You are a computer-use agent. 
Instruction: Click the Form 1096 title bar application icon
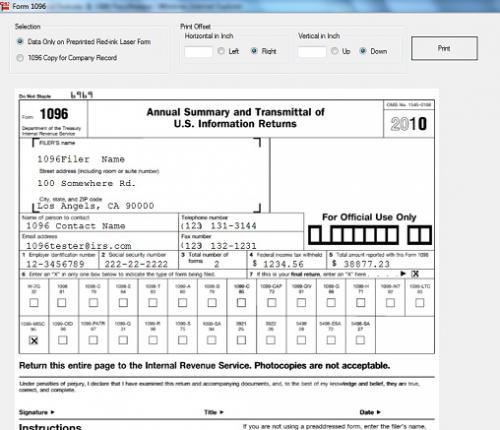[x=5, y=6]
